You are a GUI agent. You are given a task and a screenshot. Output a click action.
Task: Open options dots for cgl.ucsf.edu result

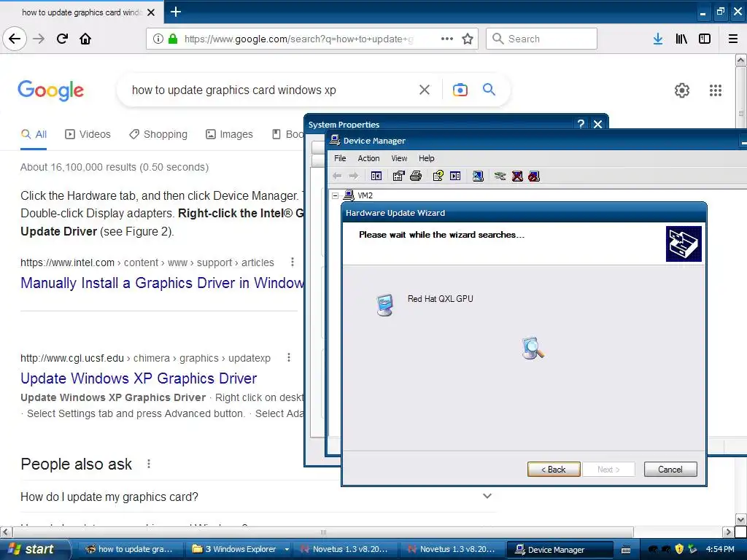click(x=289, y=357)
